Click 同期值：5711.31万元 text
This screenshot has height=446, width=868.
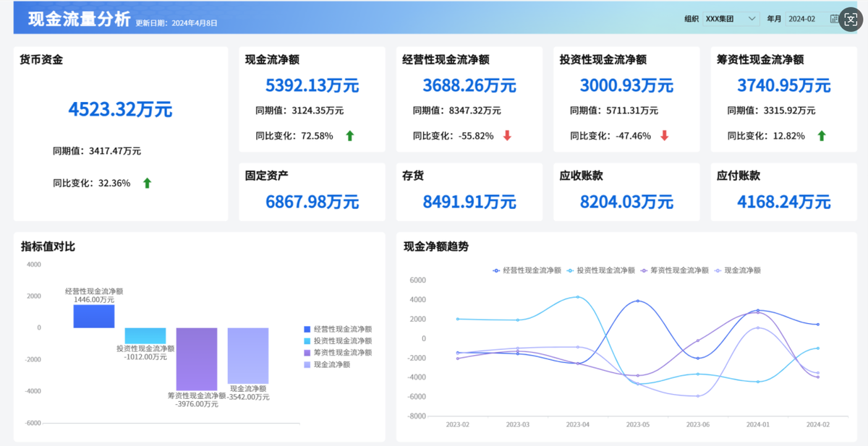614,111
